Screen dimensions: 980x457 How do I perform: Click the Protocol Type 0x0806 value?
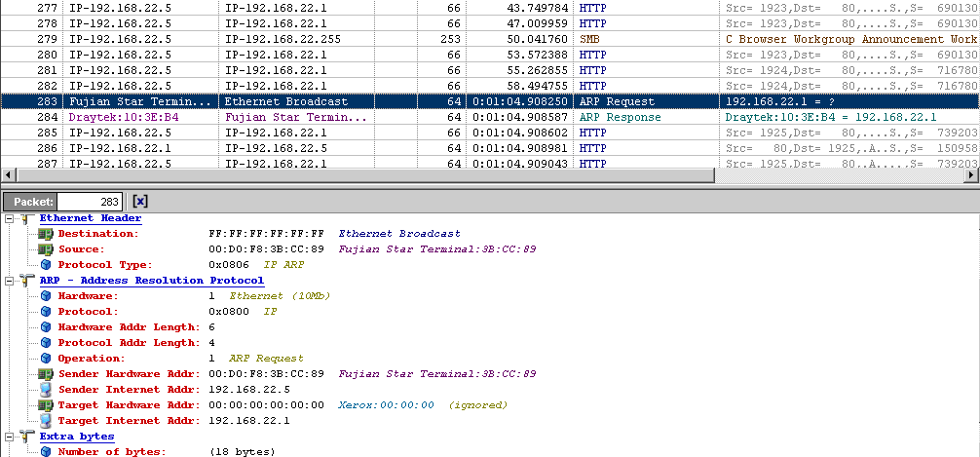point(229,265)
